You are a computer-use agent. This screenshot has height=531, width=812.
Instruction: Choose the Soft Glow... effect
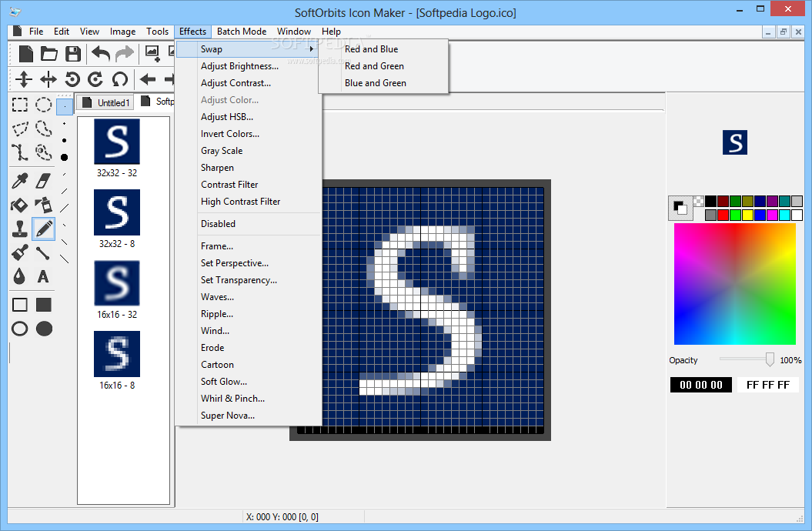click(248, 382)
